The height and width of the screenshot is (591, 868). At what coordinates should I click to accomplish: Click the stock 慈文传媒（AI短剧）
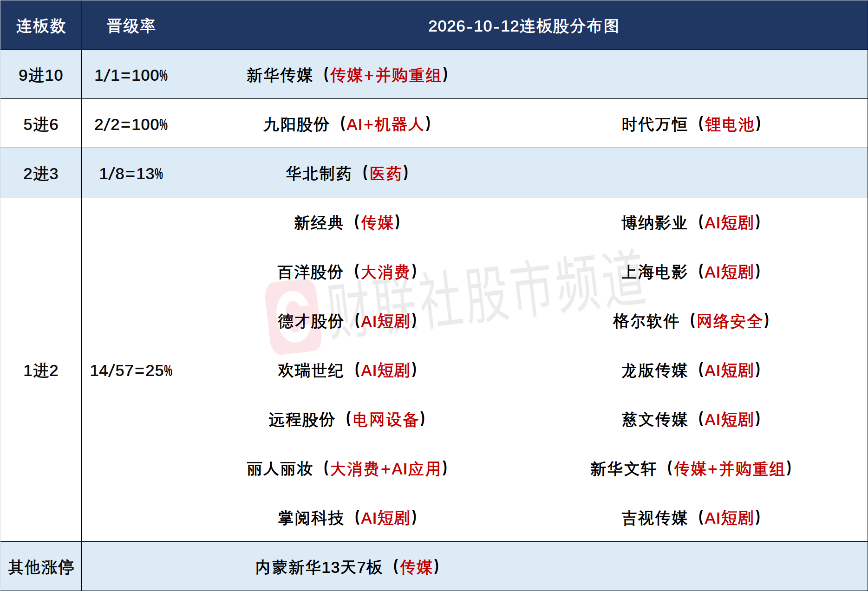[x=692, y=420]
